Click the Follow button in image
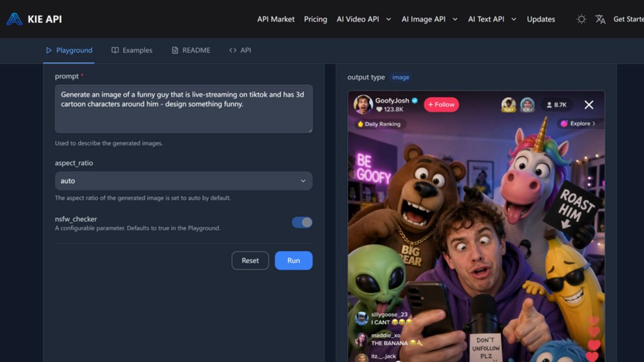Viewport: 644px width, 362px height. [441, 105]
